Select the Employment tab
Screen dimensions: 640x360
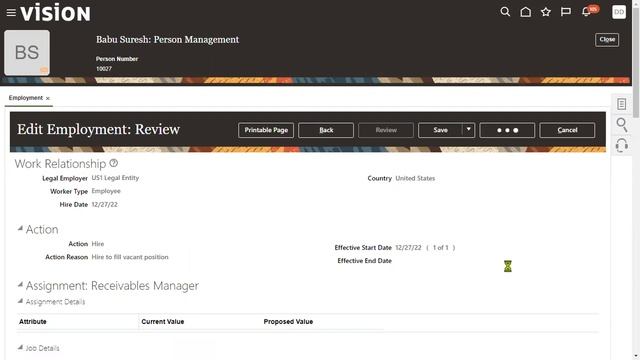[26, 98]
